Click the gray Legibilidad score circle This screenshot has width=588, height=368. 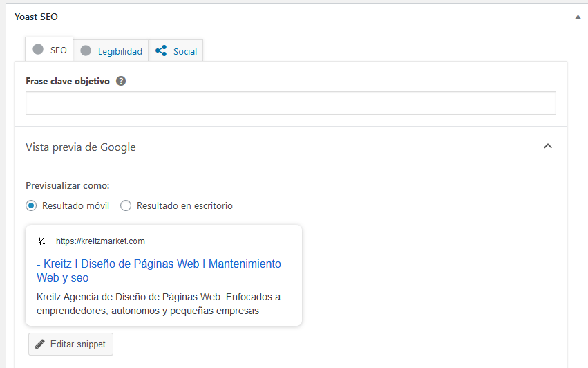pyautogui.click(x=86, y=50)
